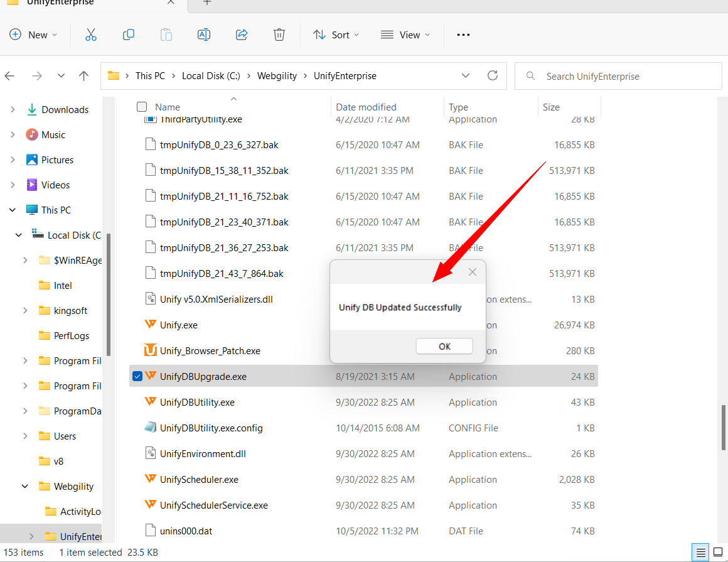Screen dimensions: 728x562
Task: Open the View dropdown menu
Action: point(405,35)
